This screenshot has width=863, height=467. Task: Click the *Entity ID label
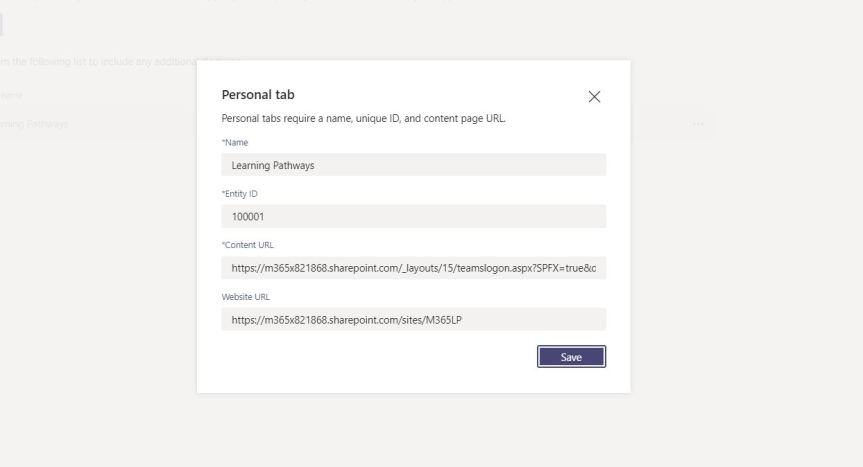240,194
